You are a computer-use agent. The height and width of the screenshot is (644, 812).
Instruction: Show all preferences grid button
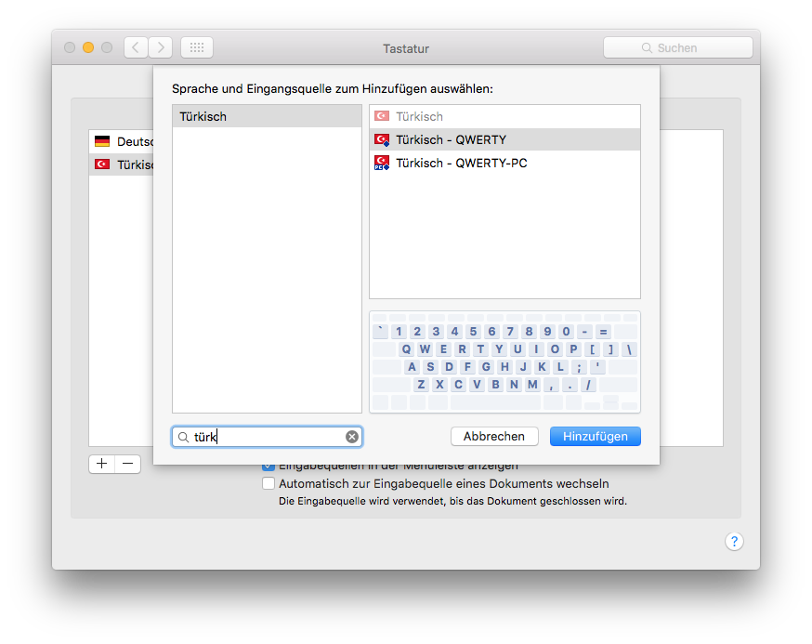tap(197, 47)
